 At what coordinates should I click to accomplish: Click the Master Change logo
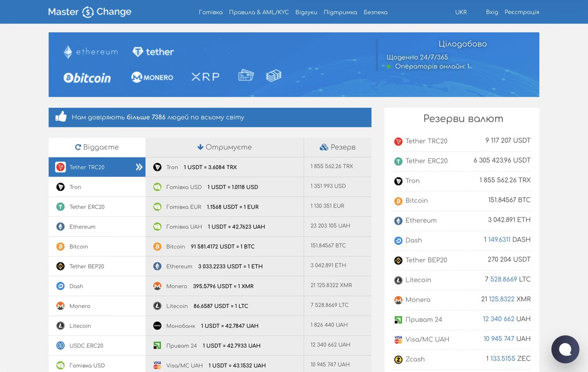tap(90, 12)
